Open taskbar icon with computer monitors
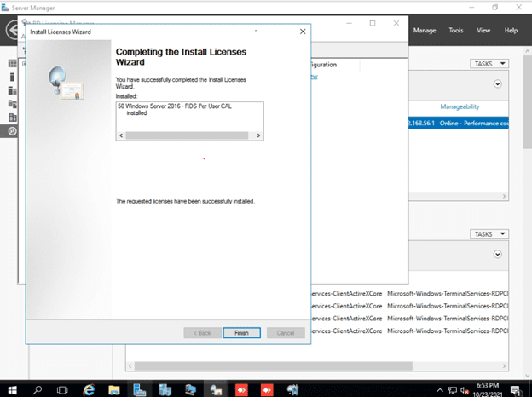Image resolution: width=532 pixels, height=397 pixels. (x=190, y=390)
